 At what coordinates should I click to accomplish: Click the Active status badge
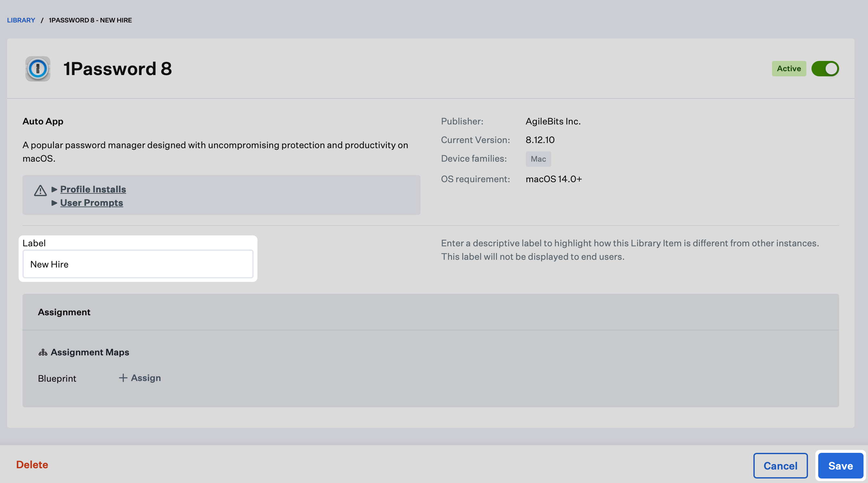[789, 69]
